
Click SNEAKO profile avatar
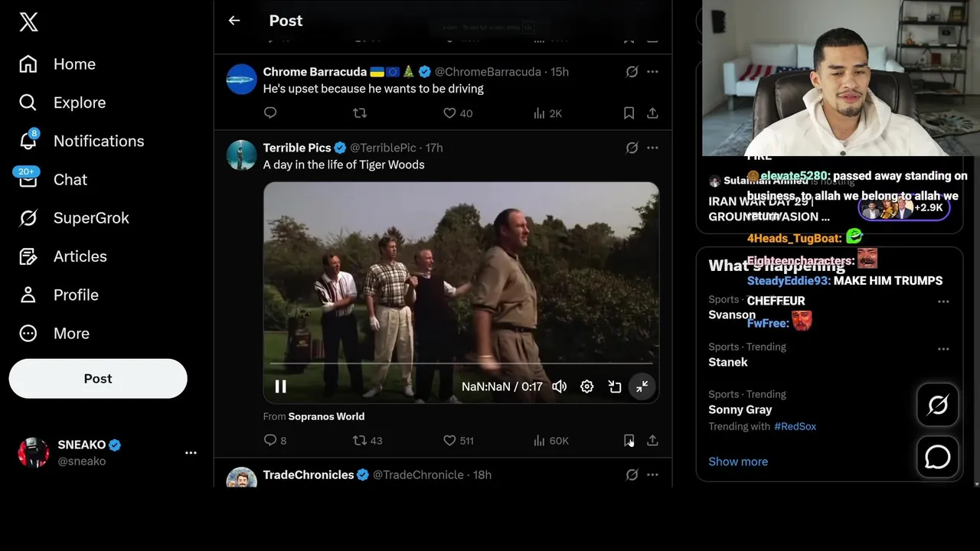tap(33, 453)
